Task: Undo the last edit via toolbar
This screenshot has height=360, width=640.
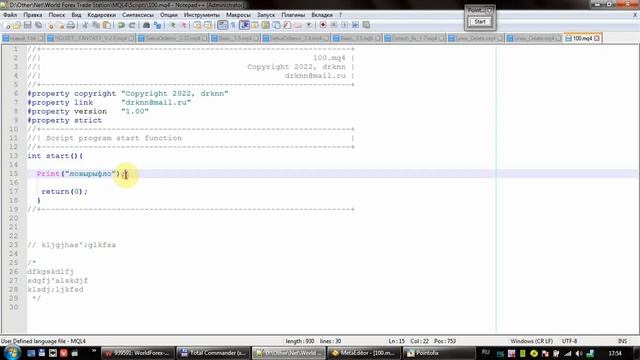Action: (x=121, y=25)
